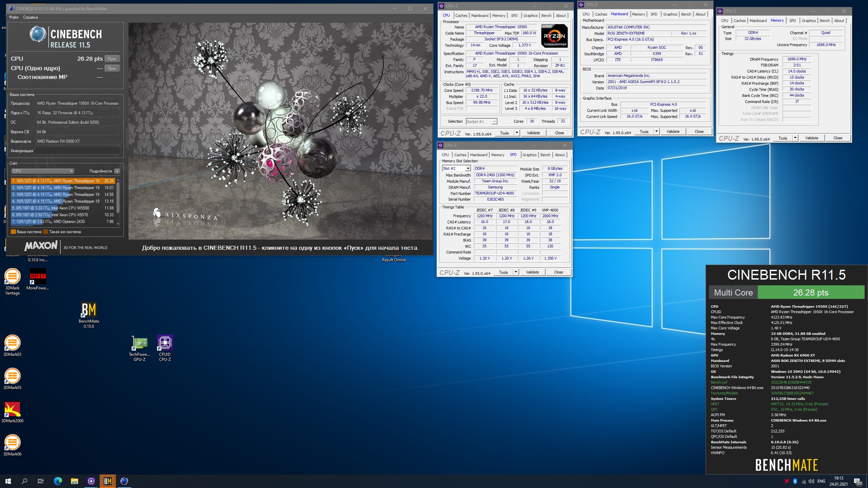Launch BenchMate 0.10.6 desktop icon
This screenshot has width=868, height=488.
click(89, 315)
